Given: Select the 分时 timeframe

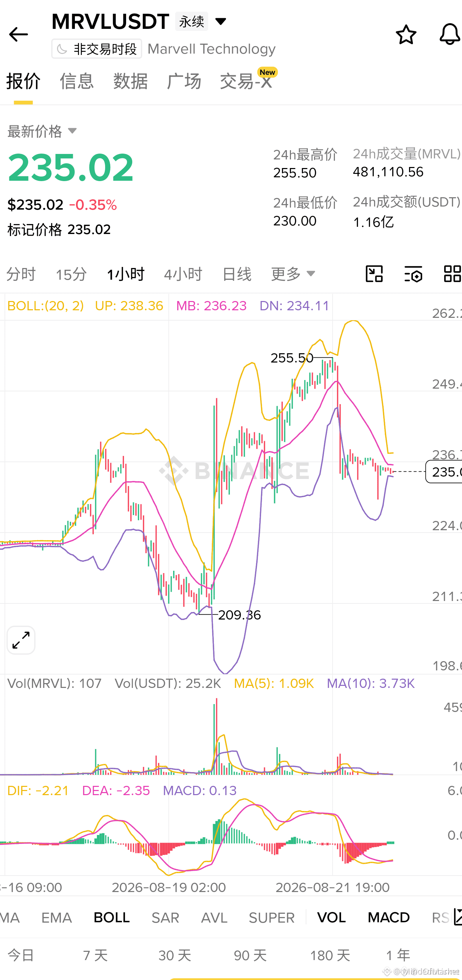Looking at the screenshot, I should 21,274.
